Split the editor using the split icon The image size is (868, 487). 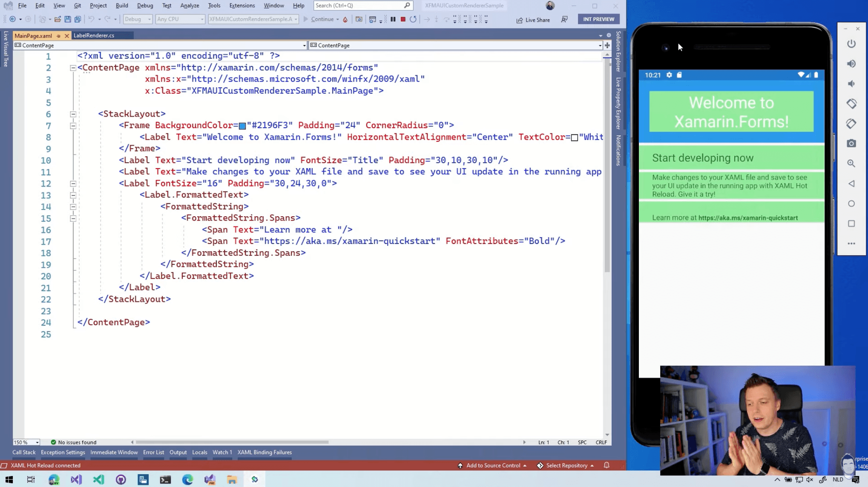pos(607,45)
